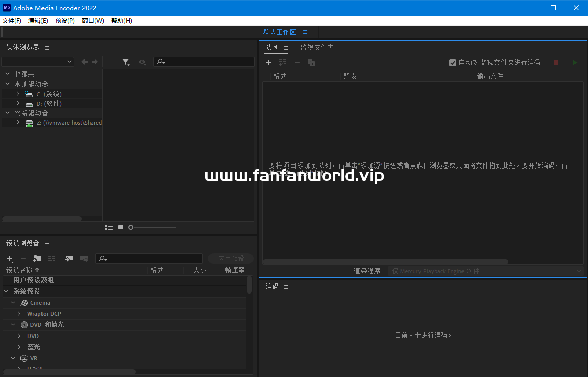The width and height of the screenshot is (588, 377).
Task: Open the 预设(P) menu
Action: 65,21
